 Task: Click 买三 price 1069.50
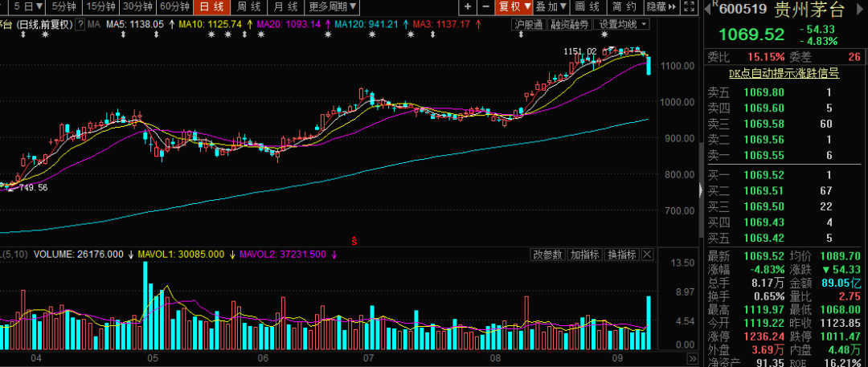tap(764, 206)
